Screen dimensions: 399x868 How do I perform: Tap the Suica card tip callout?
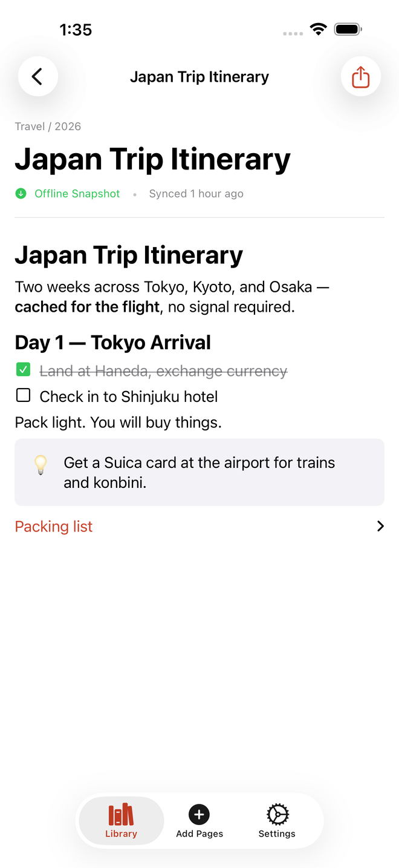coord(199,472)
